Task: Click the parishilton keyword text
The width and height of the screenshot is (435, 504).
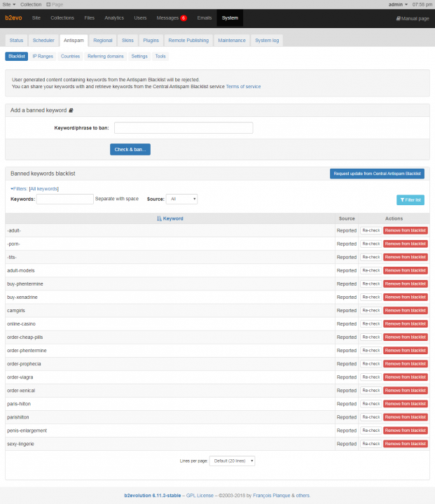Action: click(x=18, y=417)
